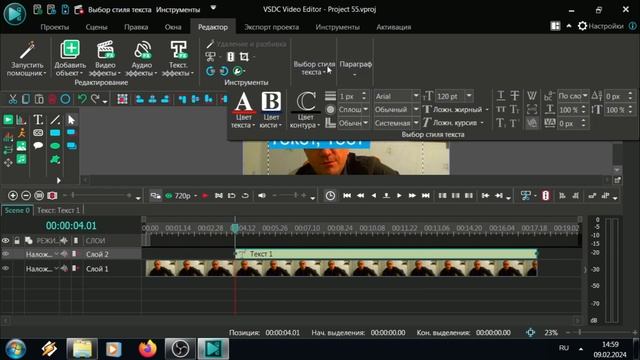Open File Explorer folder in taskbar
This screenshot has width=640, height=360.
82,349
